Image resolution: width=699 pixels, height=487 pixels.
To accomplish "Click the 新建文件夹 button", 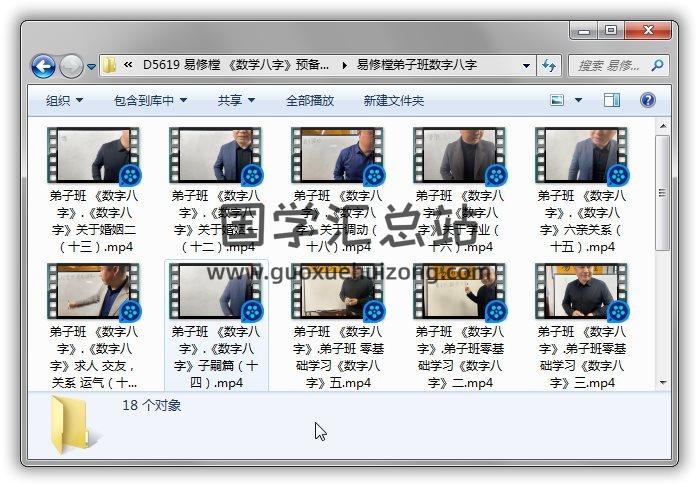I will (x=393, y=100).
